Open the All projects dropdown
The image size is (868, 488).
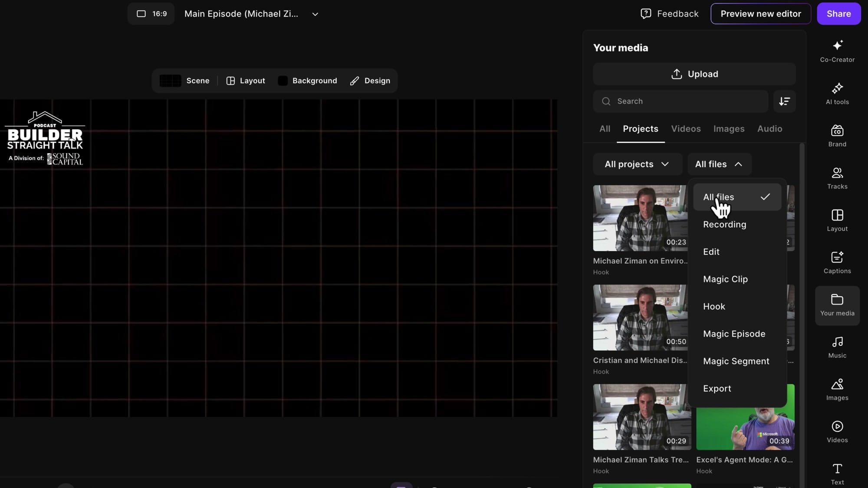point(637,164)
